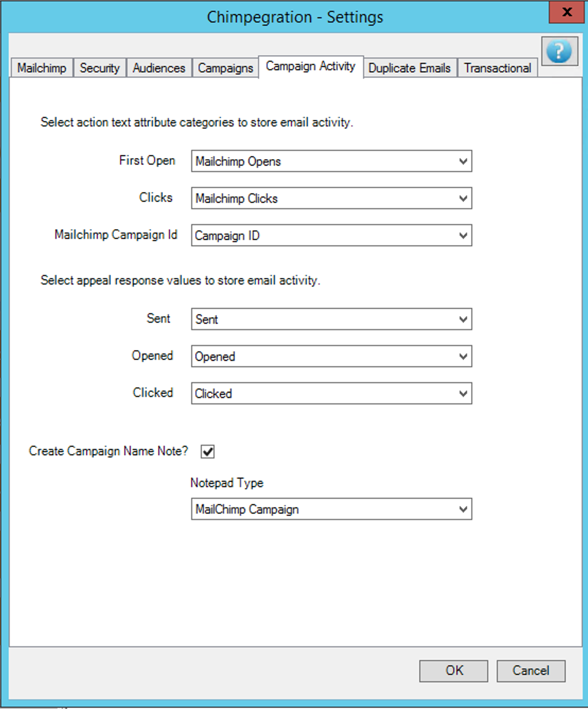The width and height of the screenshot is (588, 709).
Task: Expand the First Open dropdown
Action: [x=332, y=161]
